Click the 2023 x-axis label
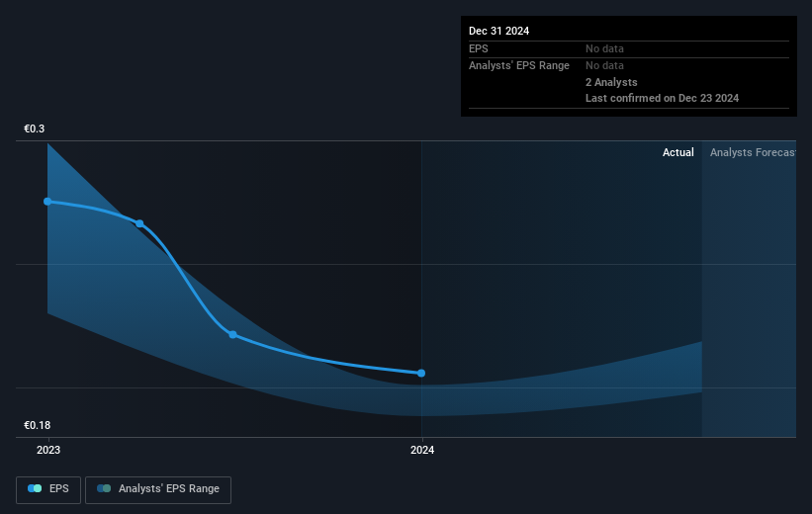 48,451
